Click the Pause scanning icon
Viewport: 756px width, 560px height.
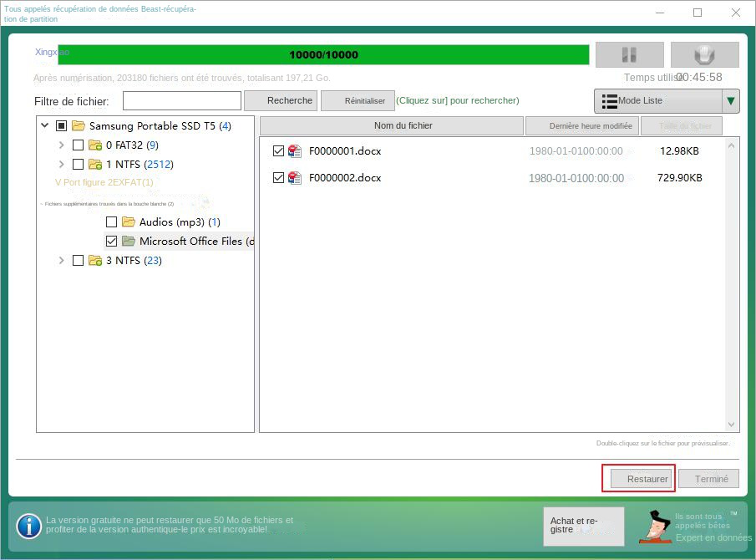pyautogui.click(x=629, y=54)
